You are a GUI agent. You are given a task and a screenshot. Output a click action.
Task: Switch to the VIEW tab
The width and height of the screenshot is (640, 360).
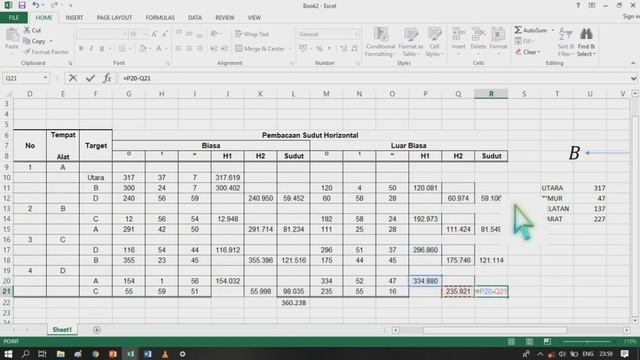pos(254,18)
